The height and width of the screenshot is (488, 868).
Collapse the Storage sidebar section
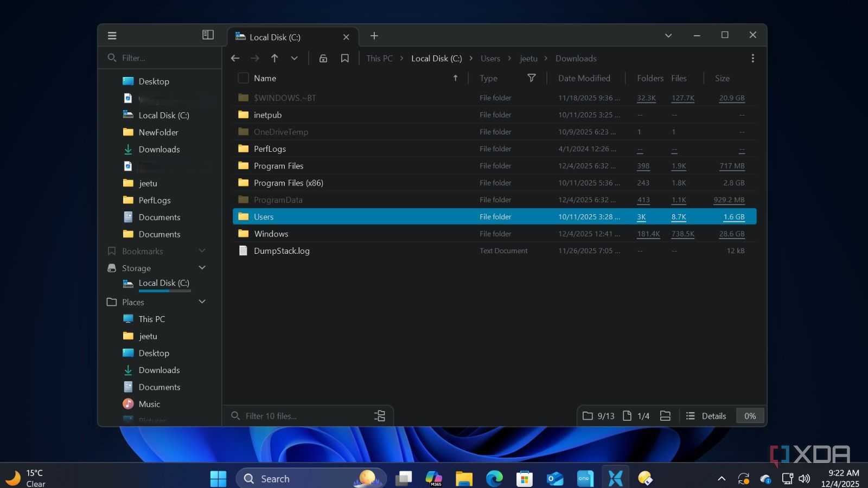click(202, 268)
